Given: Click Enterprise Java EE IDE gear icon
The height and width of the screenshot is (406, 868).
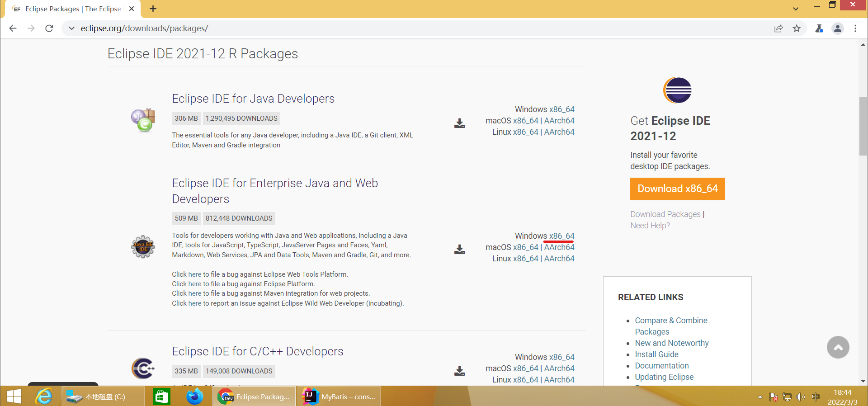Looking at the screenshot, I should [x=143, y=246].
